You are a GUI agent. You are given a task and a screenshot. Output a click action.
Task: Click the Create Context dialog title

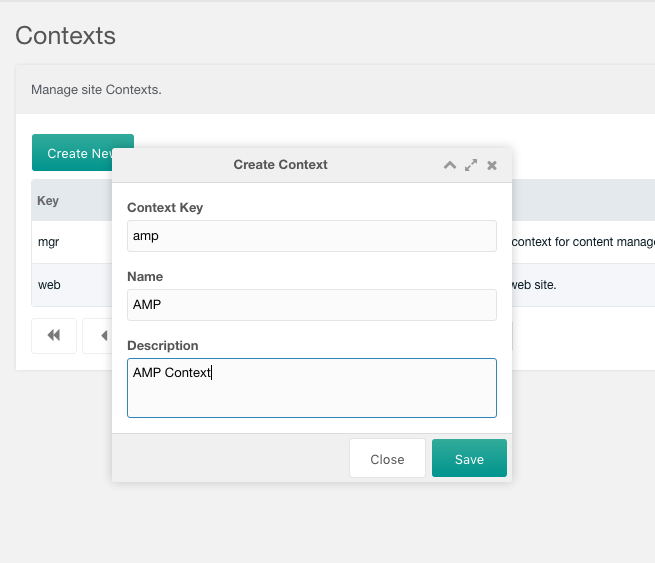(280, 165)
